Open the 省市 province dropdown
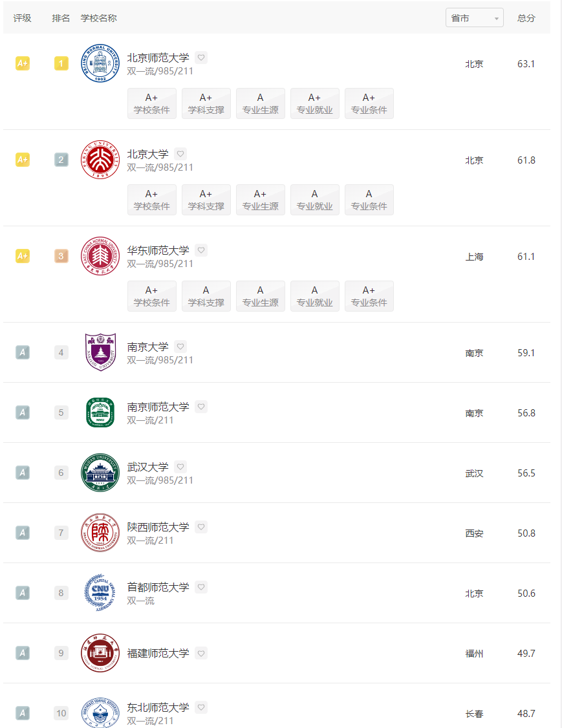 (474, 17)
